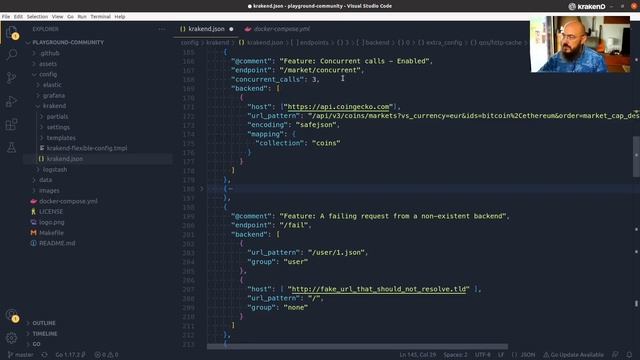Open the Selection menu
640x360 pixels.
click(37, 17)
